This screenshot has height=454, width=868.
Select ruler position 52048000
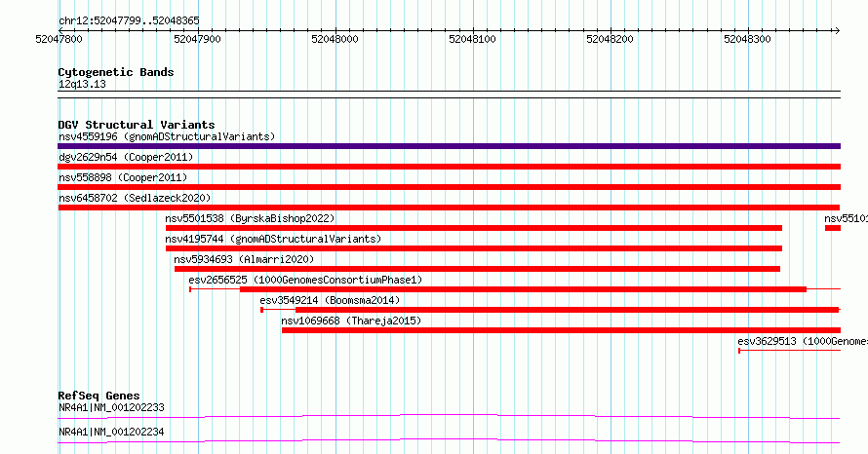tap(335, 39)
